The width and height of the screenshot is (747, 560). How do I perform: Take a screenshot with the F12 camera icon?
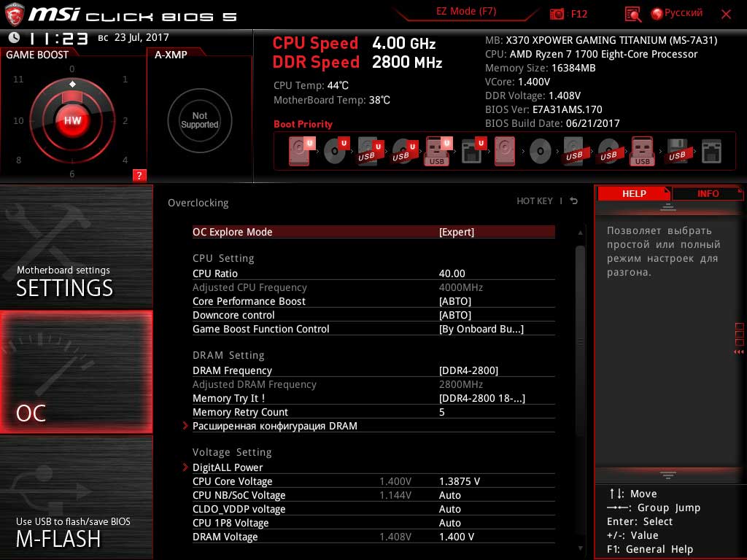(x=557, y=15)
